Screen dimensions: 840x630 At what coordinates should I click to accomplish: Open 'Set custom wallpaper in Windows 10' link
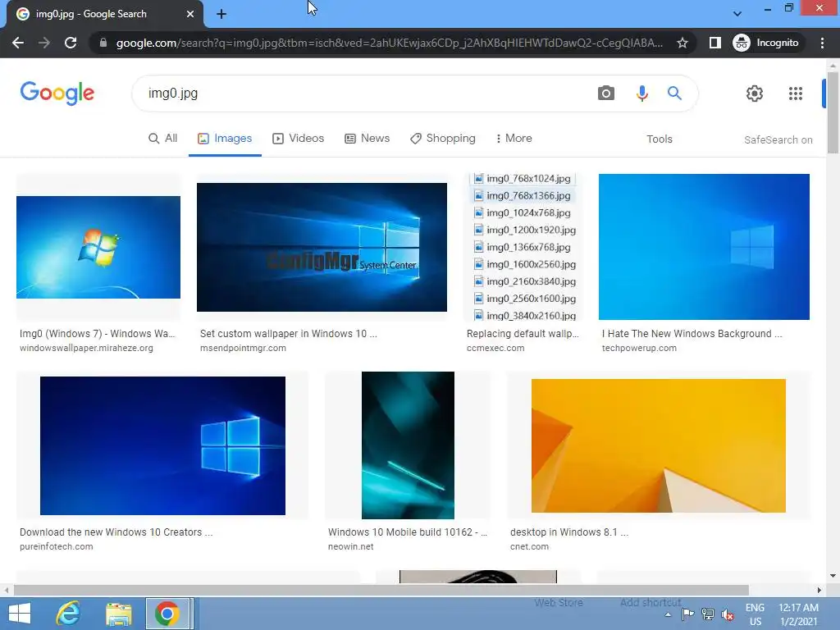tap(288, 333)
